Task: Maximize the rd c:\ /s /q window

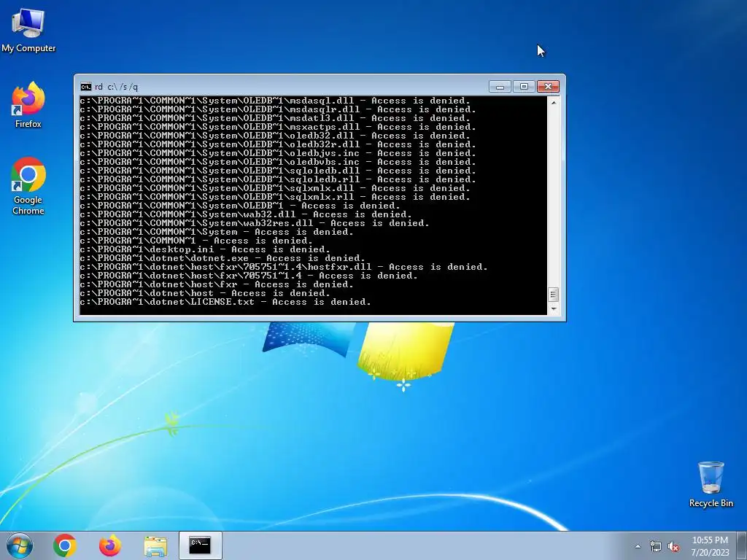Action: point(524,87)
